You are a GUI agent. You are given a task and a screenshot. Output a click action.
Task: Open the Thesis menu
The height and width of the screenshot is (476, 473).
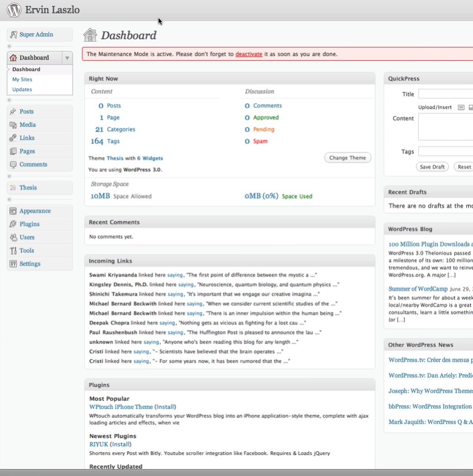28,188
